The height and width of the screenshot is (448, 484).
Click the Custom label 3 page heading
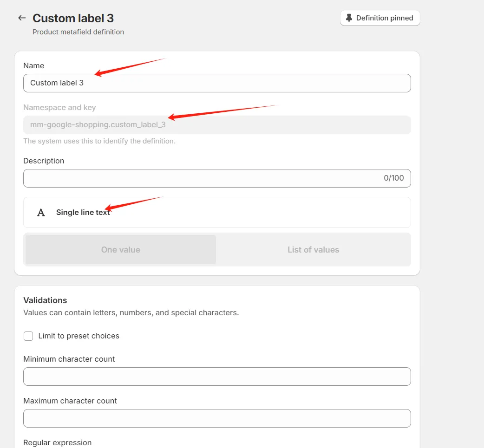click(x=73, y=18)
